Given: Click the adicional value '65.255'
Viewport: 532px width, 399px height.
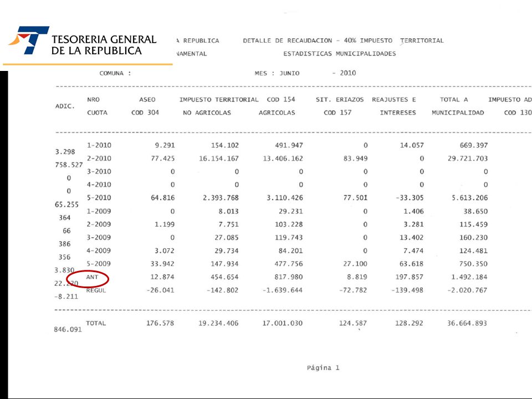Looking at the screenshot, I should pyautogui.click(x=66, y=204).
